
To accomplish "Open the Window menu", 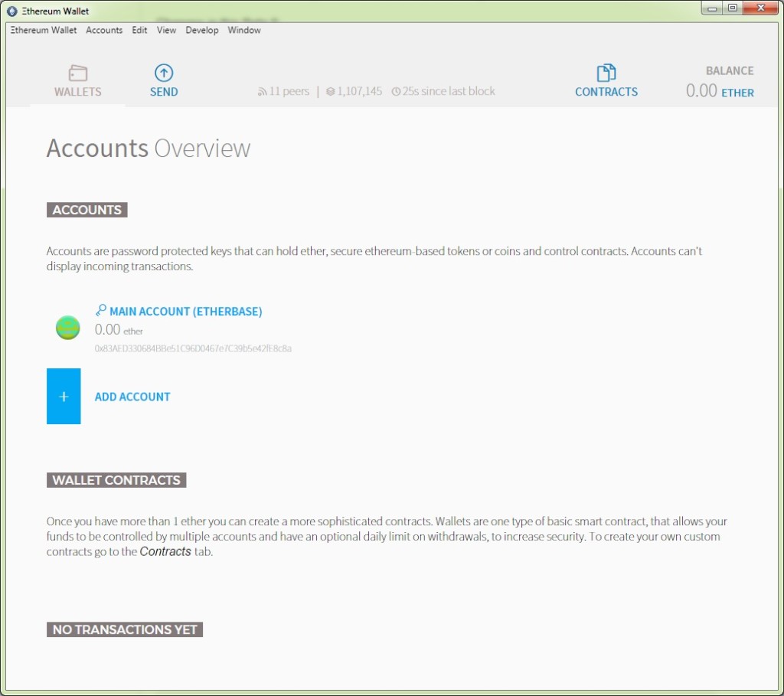I will coord(243,30).
